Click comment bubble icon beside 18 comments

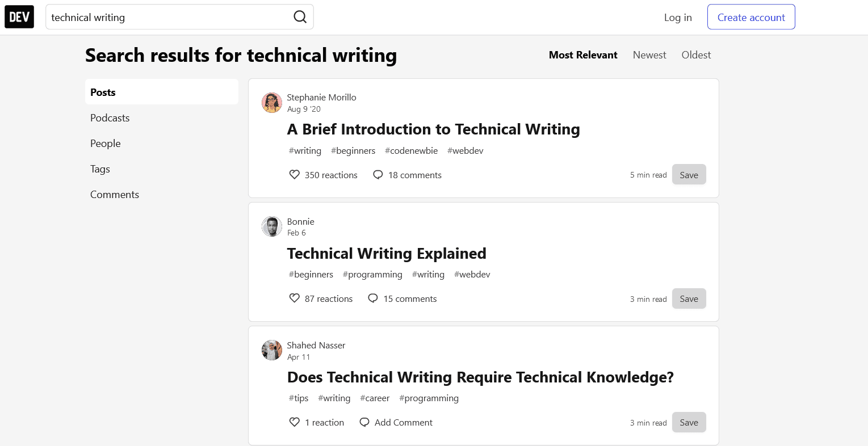coord(378,175)
